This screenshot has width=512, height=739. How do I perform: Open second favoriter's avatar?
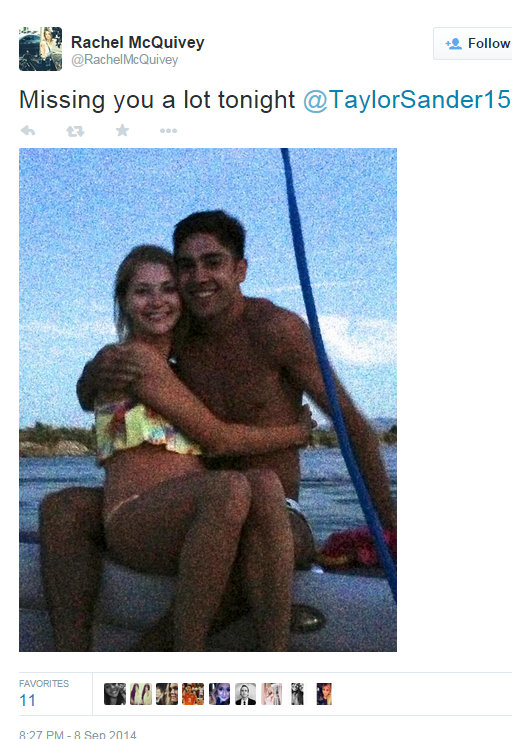coord(141,694)
